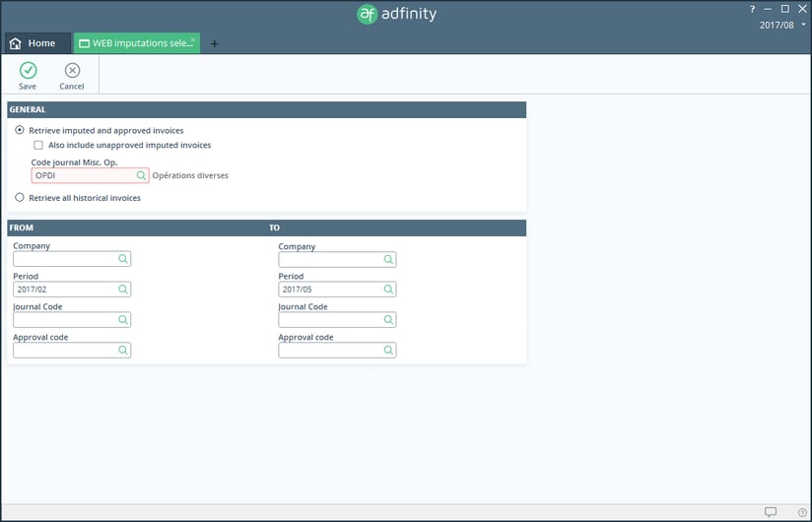Screen dimensions: 812x522
Task: Open lookup for From Period field
Action: click(123, 290)
